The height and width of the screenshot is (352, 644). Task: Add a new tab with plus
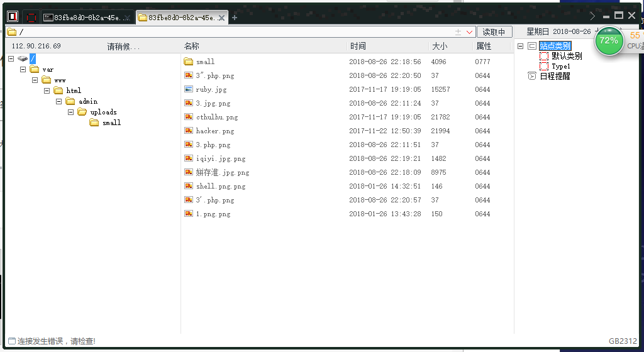[235, 18]
